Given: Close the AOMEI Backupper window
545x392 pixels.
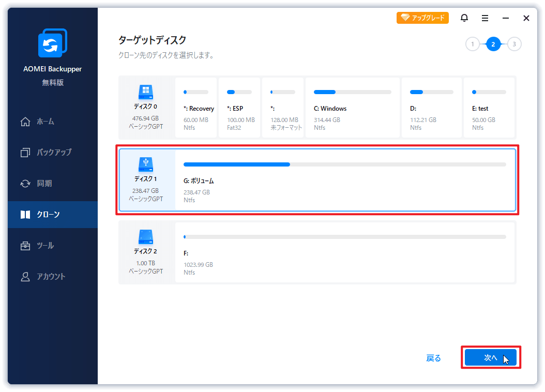Looking at the screenshot, I should (526, 18).
